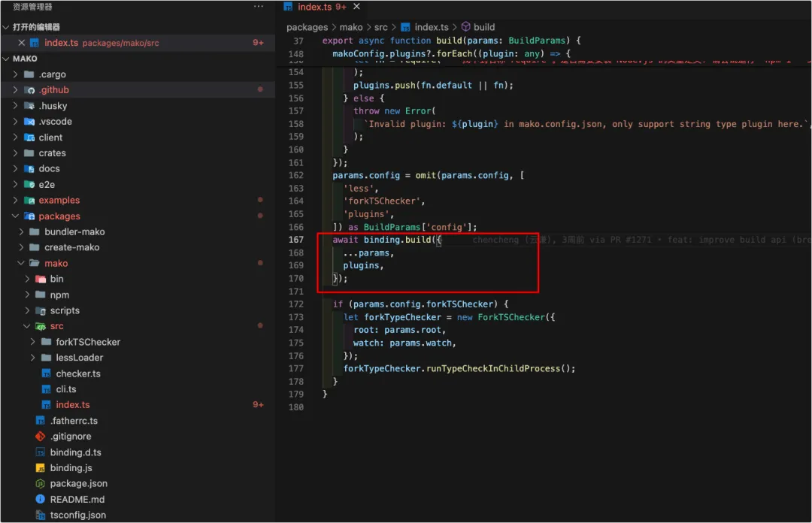This screenshot has height=523, width=812.
Task: Expand the forkTSChecker folder
Action: click(32, 342)
